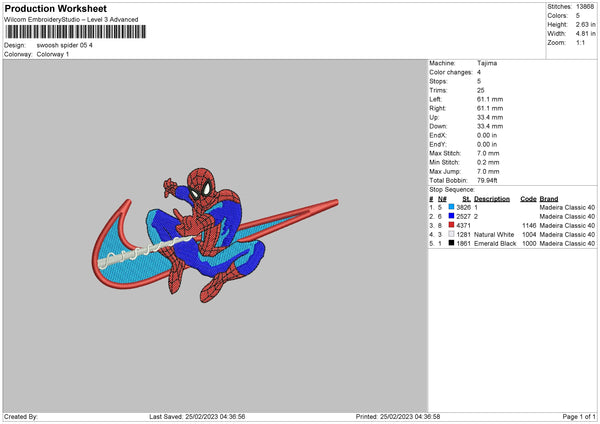
Task: Click the 'Max Stitch:' label
Action: click(445, 153)
